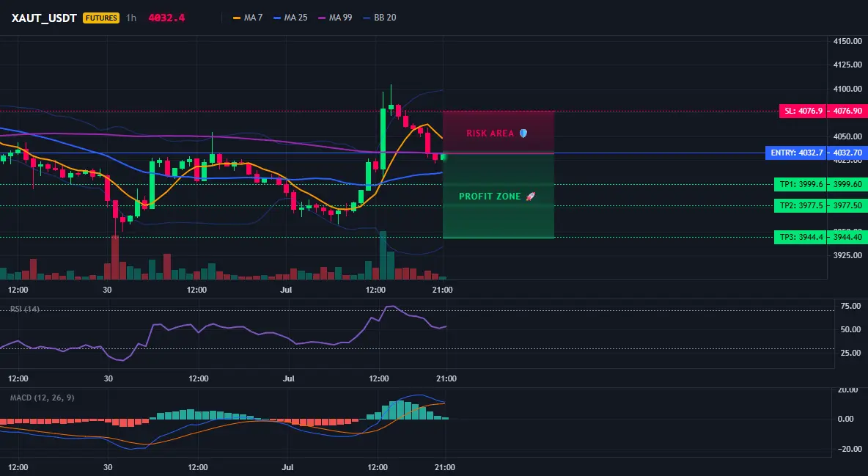Click the RSI 25.00 axis value
Viewport: 868px width, 476px height.
(x=850, y=353)
